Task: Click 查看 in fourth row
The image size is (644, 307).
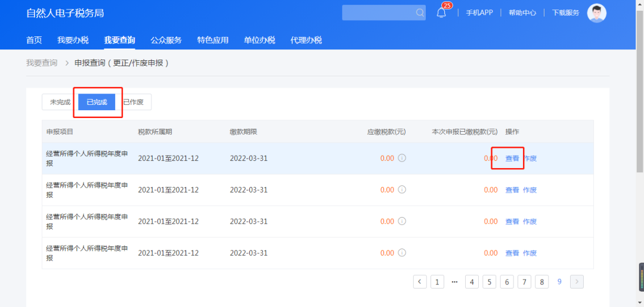Action: point(512,253)
